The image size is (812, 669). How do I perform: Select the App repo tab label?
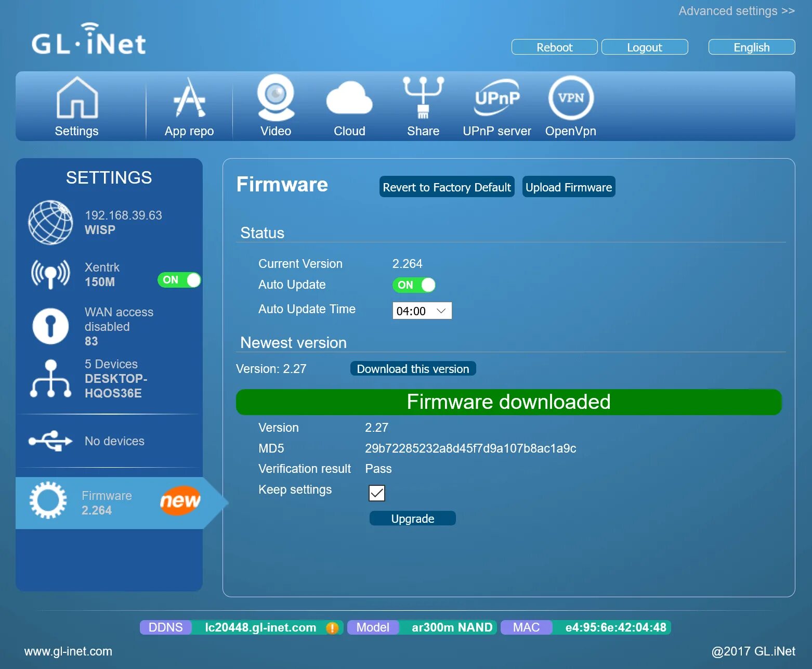click(189, 131)
